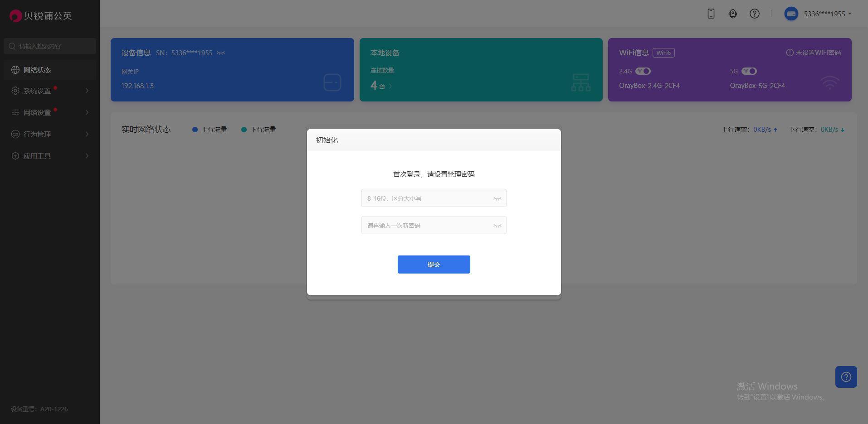
Task: Toggle the 2.4G WiFi switch
Action: [x=643, y=71]
